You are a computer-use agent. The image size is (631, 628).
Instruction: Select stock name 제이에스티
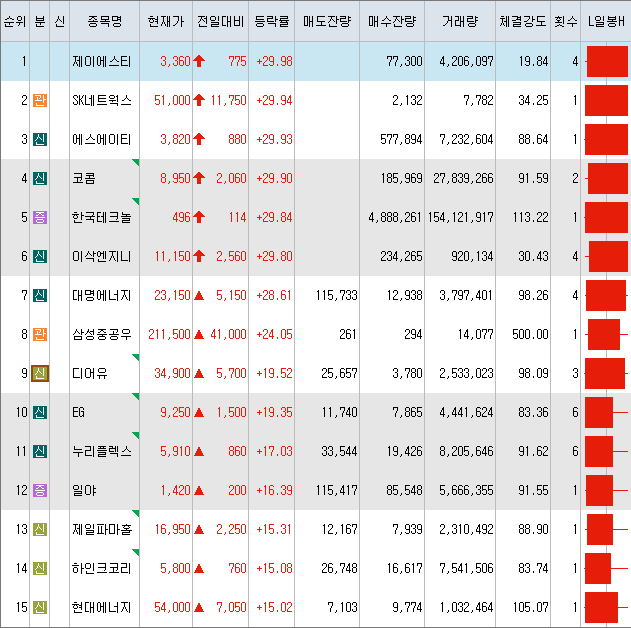click(102, 61)
